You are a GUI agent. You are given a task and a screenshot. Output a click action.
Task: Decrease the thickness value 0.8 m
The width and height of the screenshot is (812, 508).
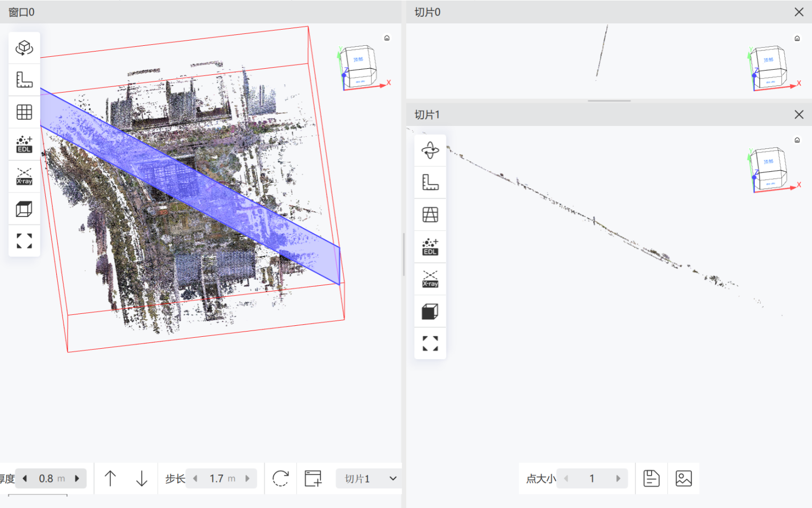point(24,478)
